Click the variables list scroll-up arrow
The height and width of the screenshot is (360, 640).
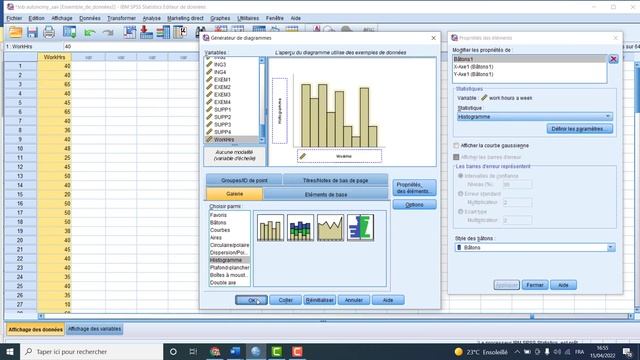(262, 60)
